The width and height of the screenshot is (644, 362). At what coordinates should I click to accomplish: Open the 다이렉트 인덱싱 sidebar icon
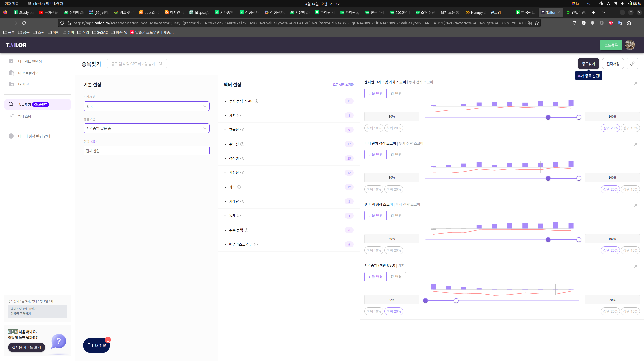point(11,61)
